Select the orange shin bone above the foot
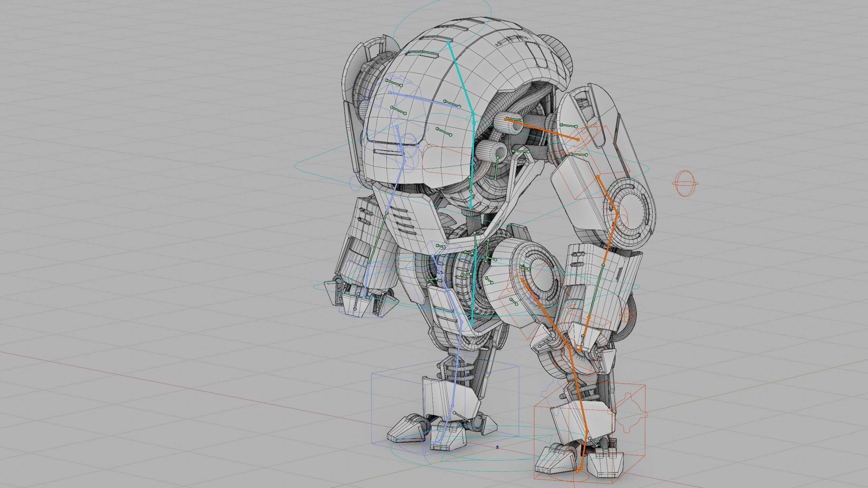Screen dimensions: 868x488 [578, 389]
